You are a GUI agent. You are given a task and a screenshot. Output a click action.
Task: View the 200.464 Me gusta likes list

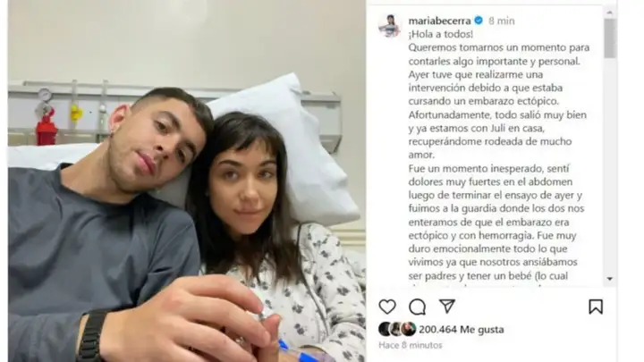click(462, 329)
